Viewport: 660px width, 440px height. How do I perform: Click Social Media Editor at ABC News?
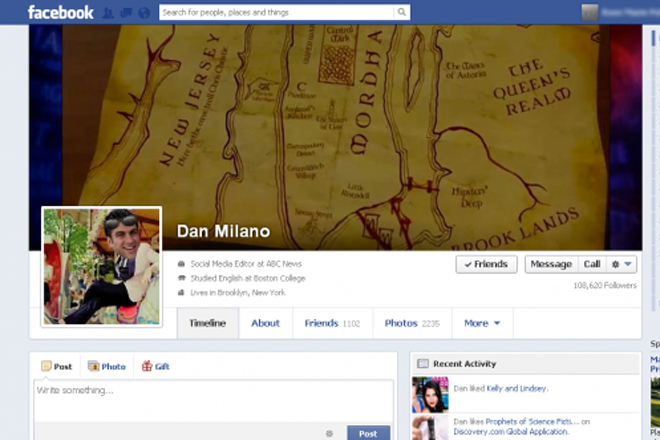[246, 264]
